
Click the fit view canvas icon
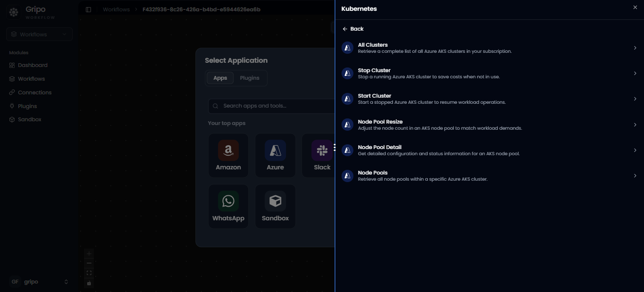point(89,273)
